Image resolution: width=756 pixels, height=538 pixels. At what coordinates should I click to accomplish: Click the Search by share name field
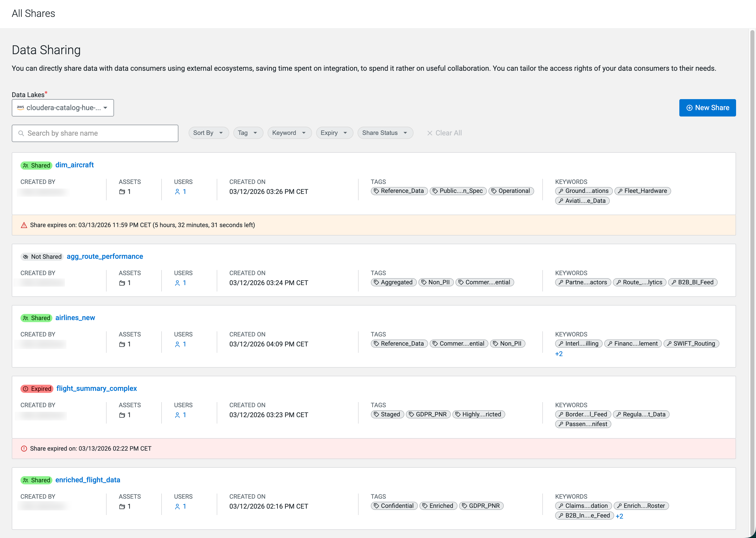[95, 133]
